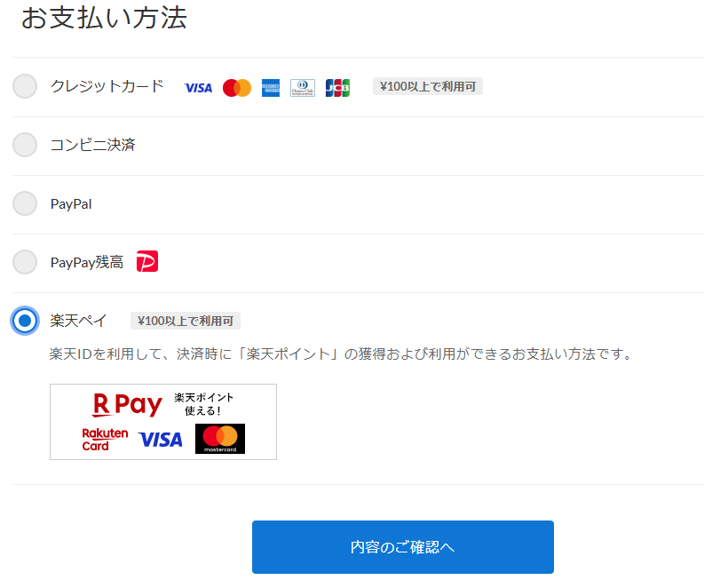704x588 pixels.
Task: Choose the PayPal radio option
Action: pos(25,203)
